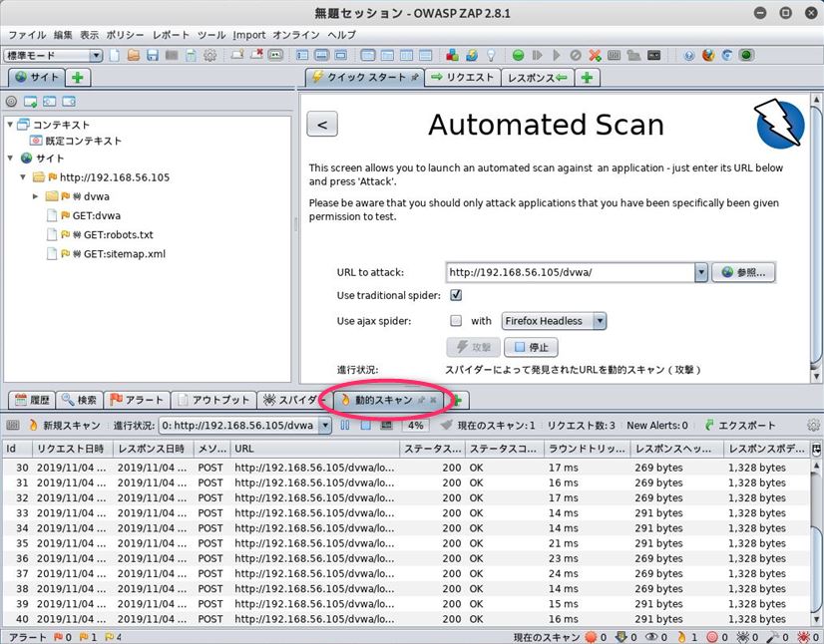The height and width of the screenshot is (644, 824).
Task: Open the レポート menu
Action: (x=171, y=35)
